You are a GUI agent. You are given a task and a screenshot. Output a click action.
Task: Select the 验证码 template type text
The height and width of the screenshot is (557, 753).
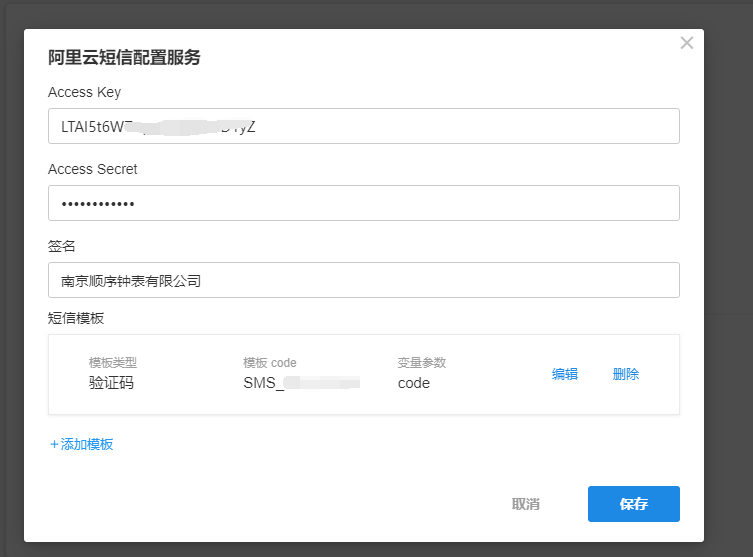111,383
